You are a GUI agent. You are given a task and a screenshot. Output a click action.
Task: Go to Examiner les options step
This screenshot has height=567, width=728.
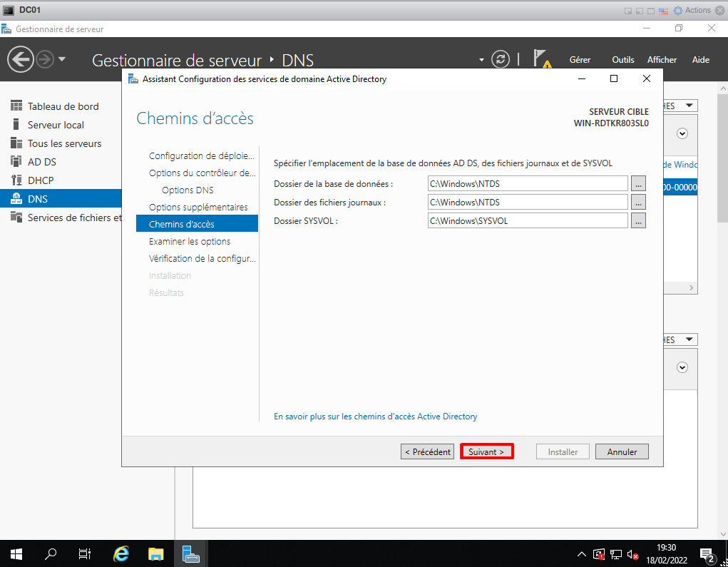[190, 241]
